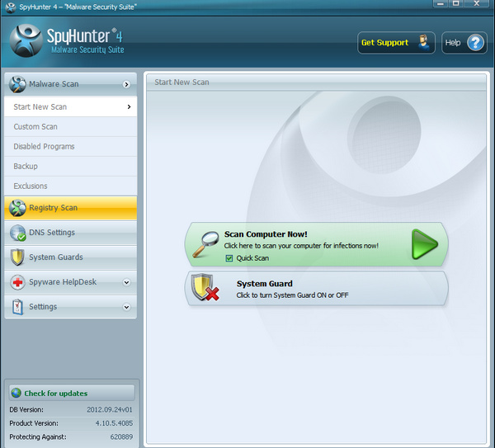Click the System Guards shield icon
The image size is (495, 448).
(x=17, y=257)
